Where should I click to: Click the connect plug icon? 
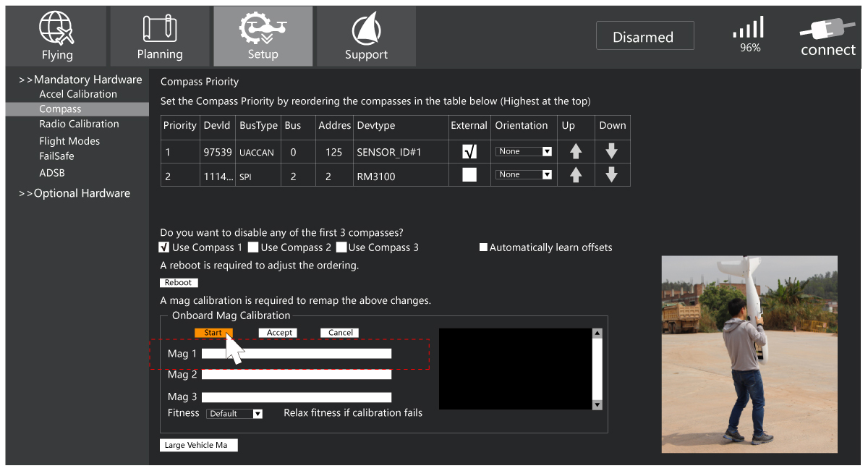click(x=828, y=37)
